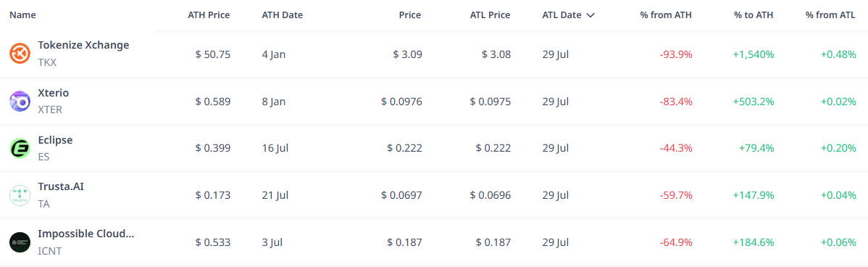
Task: Sort table by ATH Date column
Action: (x=283, y=15)
